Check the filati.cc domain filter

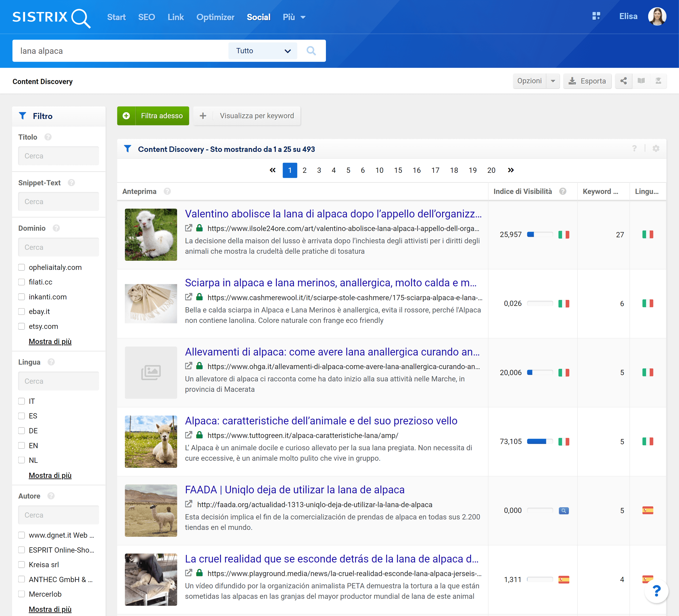point(22,282)
